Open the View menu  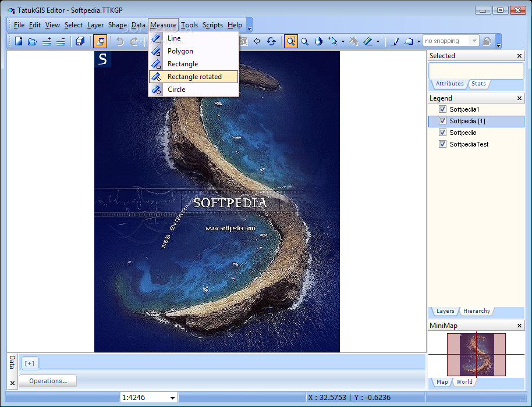(x=52, y=25)
